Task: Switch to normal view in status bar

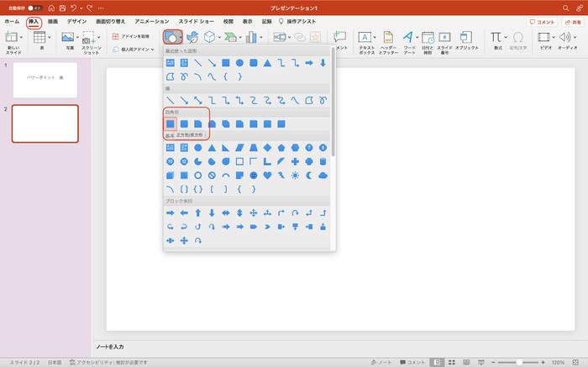Action: tap(437, 362)
